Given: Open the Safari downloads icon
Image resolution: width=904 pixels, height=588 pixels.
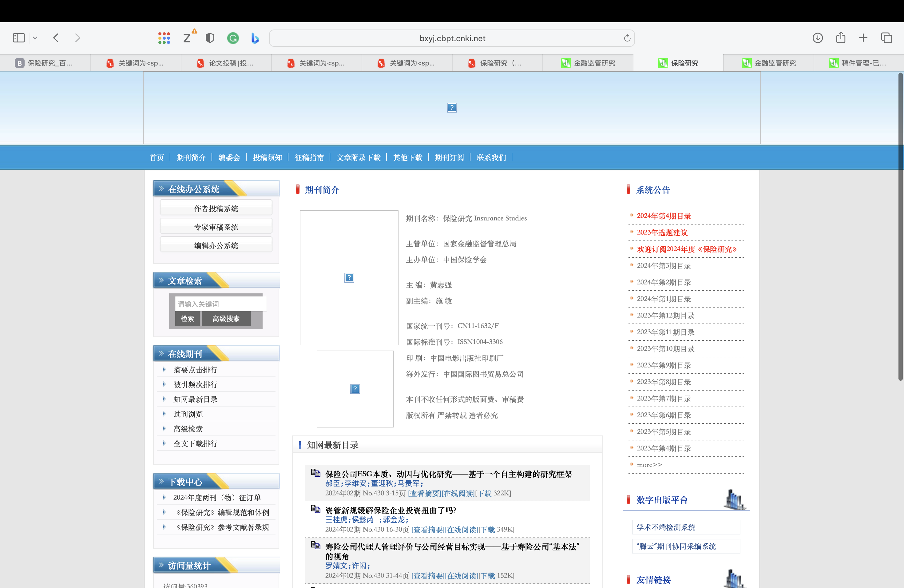Looking at the screenshot, I should (817, 38).
